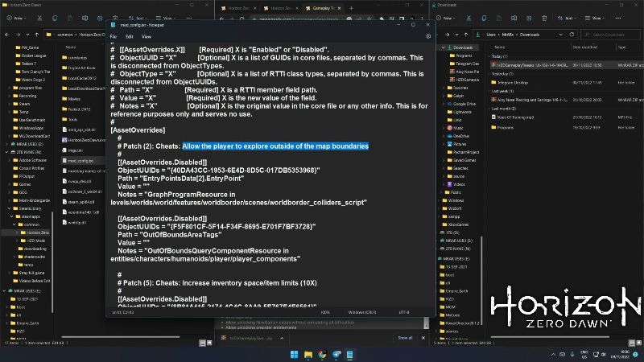
Task: Select Stray full game folder in tree
Action: [29, 273]
